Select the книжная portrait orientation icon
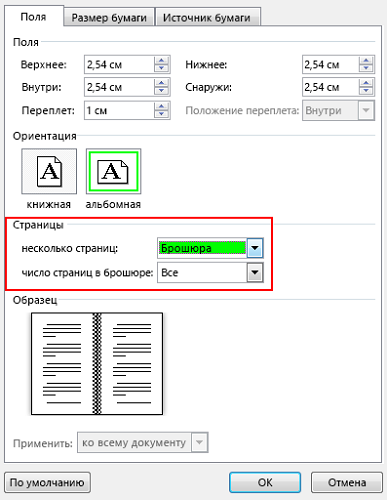387x500 pixels. click(49, 171)
